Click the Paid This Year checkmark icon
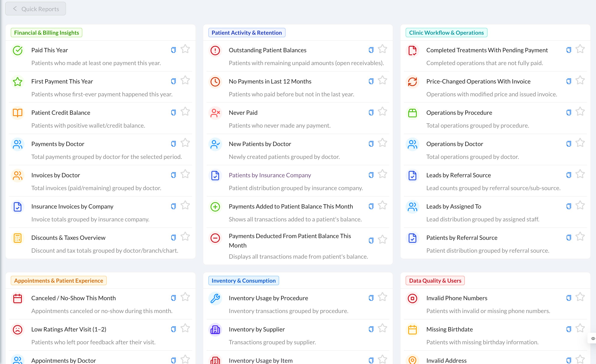Image resolution: width=596 pixels, height=364 pixels. 18,51
